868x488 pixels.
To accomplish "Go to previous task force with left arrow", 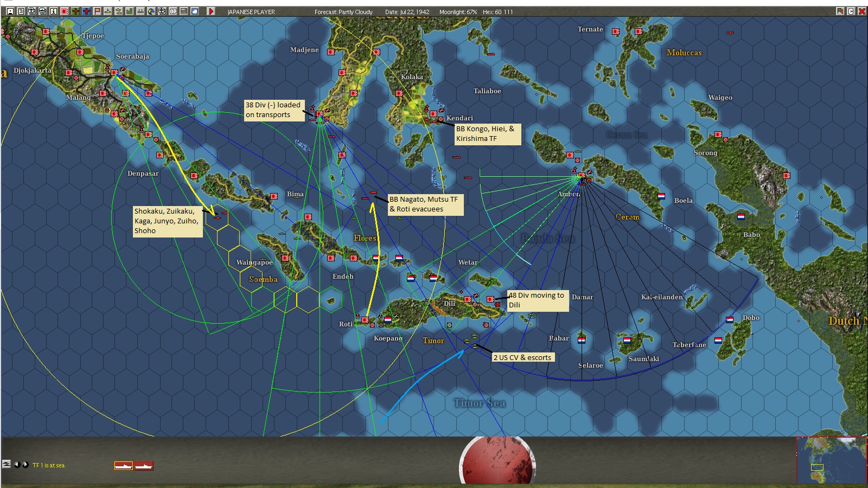I will tap(17, 465).
